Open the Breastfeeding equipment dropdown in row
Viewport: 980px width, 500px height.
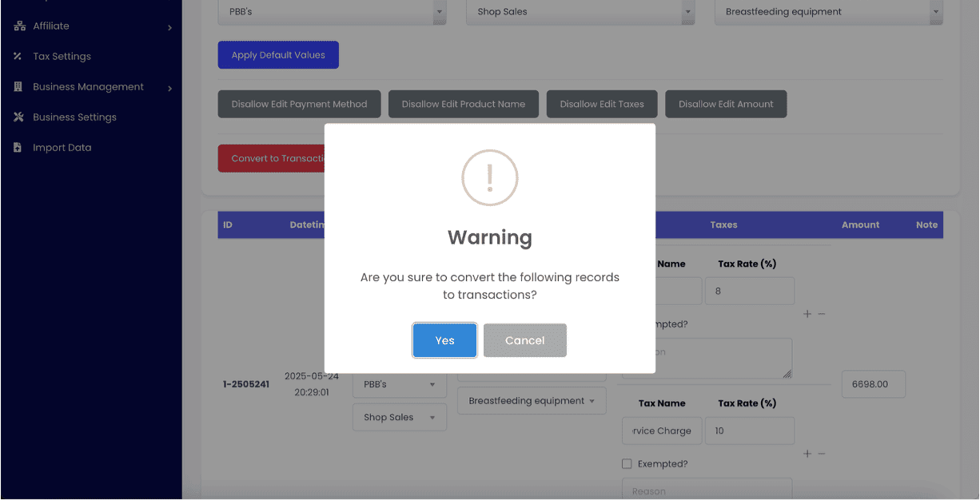coord(531,401)
